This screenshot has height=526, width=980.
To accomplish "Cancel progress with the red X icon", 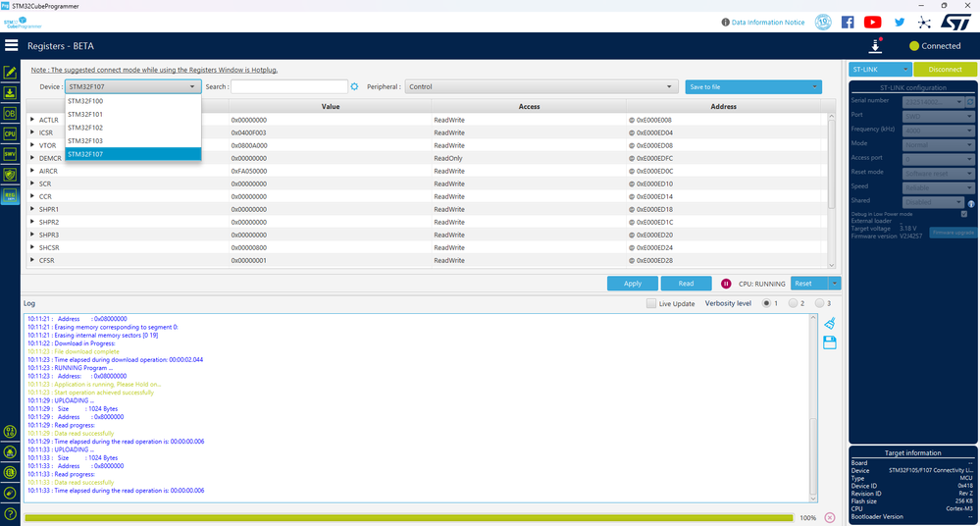I will [x=829, y=517].
